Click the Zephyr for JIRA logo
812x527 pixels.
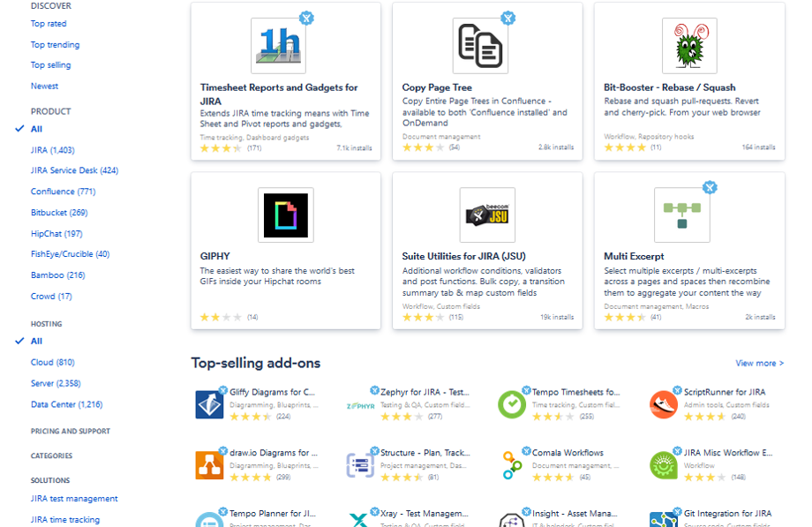[360, 406]
